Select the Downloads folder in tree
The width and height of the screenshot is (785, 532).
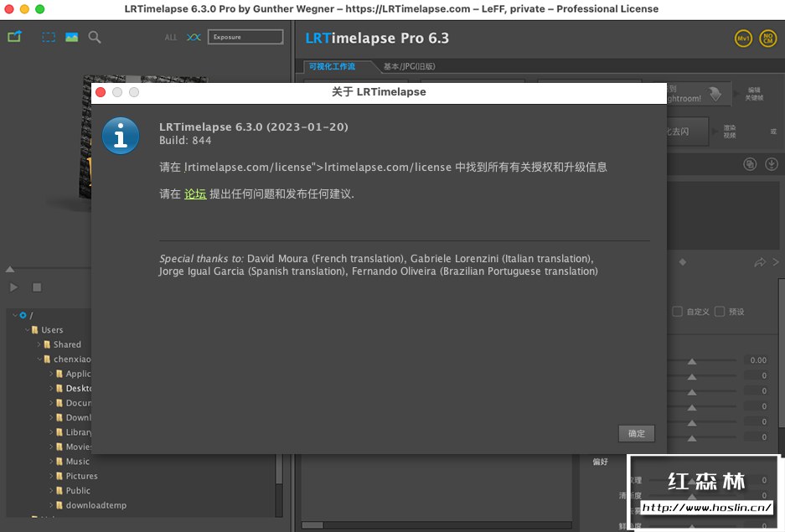pyautogui.click(x=79, y=417)
